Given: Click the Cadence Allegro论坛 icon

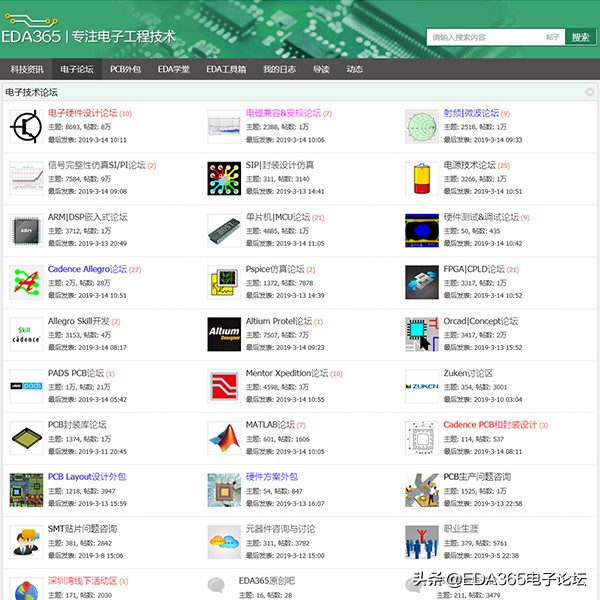Looking at the screenshot, I should [x=24, y=282].
